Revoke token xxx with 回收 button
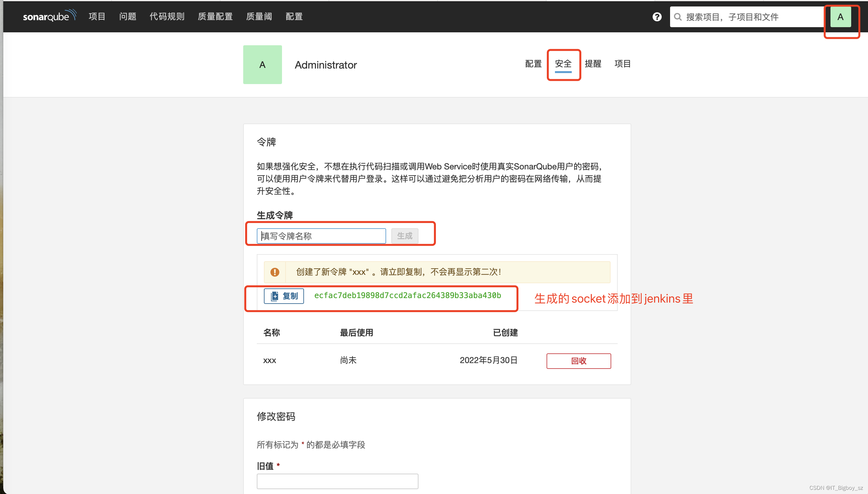This screenshot has height=494, width=868. 579,361
